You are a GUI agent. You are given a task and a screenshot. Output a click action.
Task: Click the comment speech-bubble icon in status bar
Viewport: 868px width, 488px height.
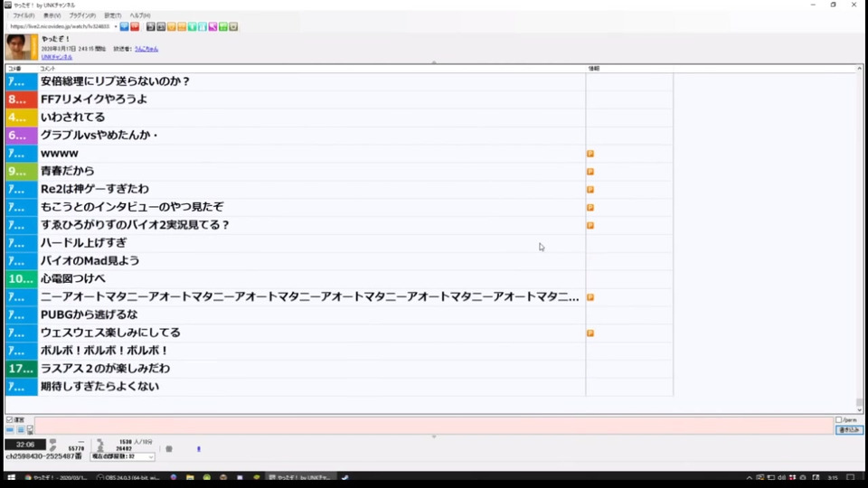point(53,442)
